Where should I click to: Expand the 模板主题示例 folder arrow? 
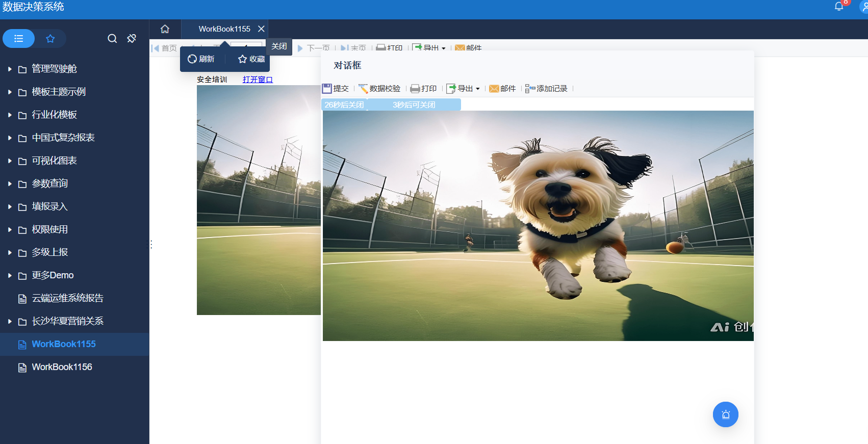pyautogui.click(x=10, y=92)
